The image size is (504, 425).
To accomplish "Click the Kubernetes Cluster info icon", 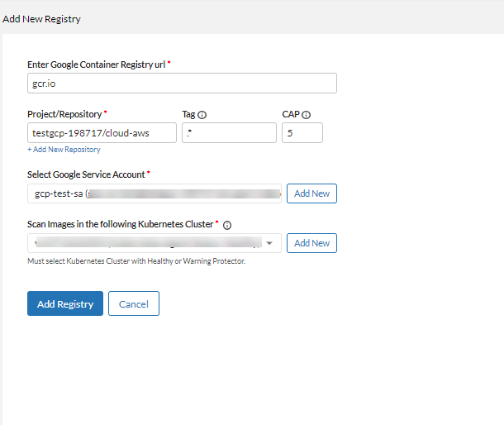I will [227, 225].
